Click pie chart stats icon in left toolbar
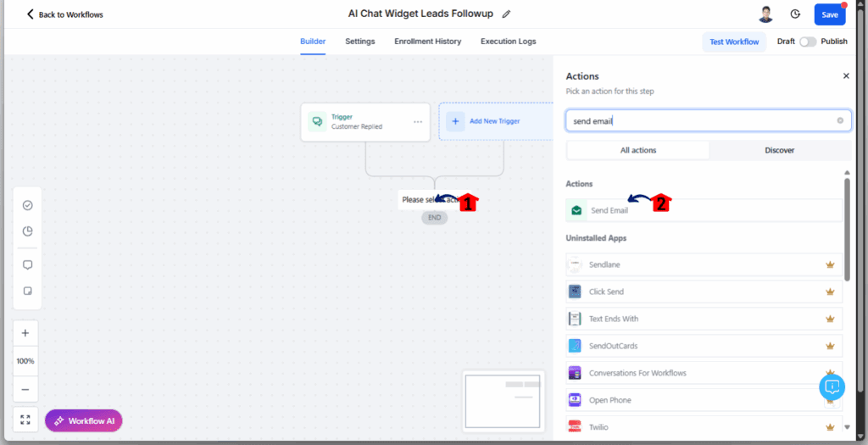The height and width of the screenshot is (445, 868). point(27,231)
